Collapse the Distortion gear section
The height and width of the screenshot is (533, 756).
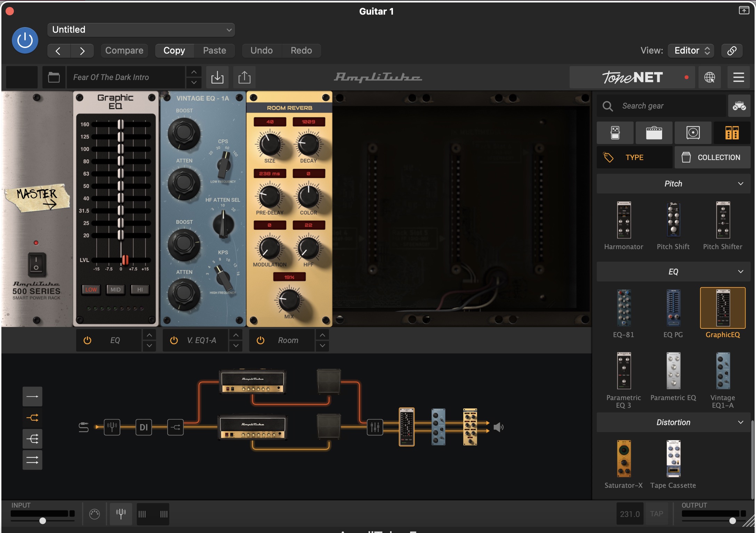[x=673, y=422]
